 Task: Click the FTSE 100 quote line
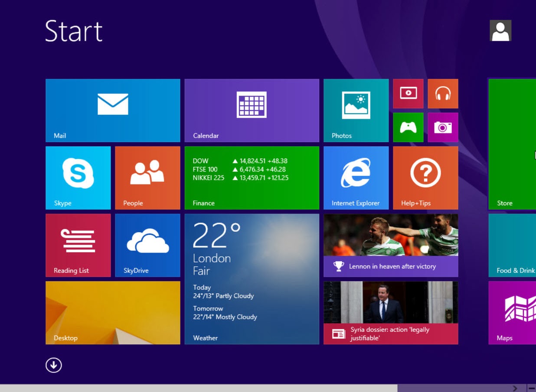pyautogui.click(x=239, y=169)
